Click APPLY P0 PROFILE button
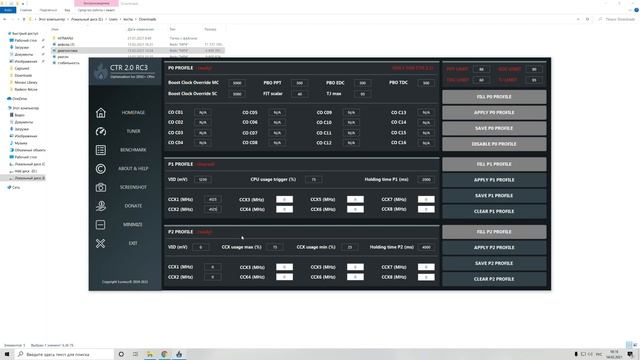This screenshot has width=640, height=360. pos(494,113)
